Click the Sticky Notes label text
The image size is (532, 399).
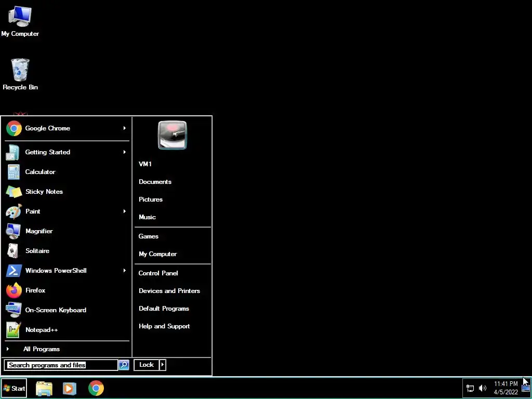(44, 192)
